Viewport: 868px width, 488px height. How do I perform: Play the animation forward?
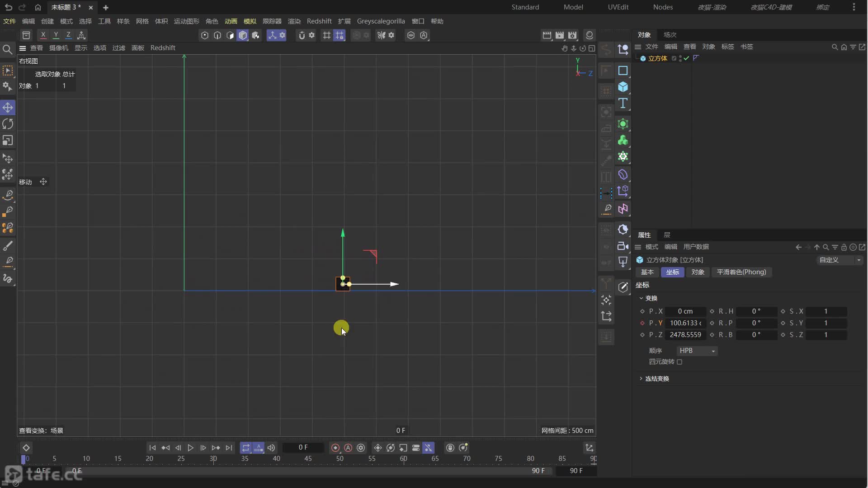pos(190,448)
